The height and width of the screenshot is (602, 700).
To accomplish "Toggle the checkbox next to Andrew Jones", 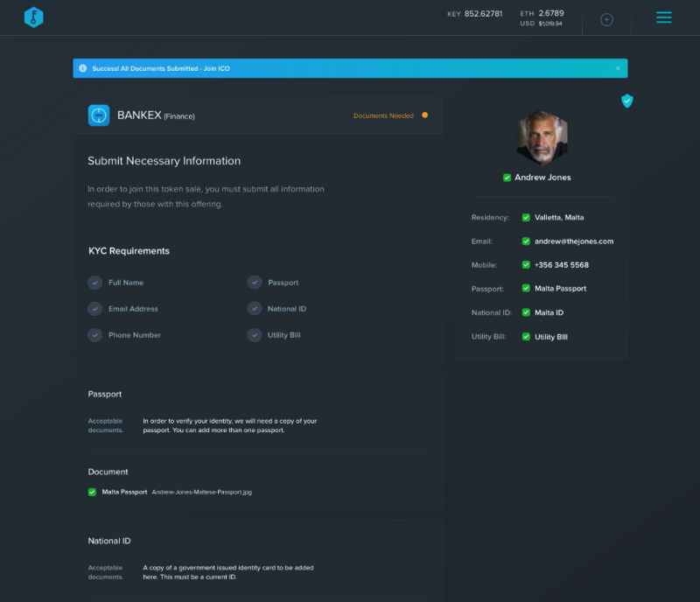I will (507, 178).
